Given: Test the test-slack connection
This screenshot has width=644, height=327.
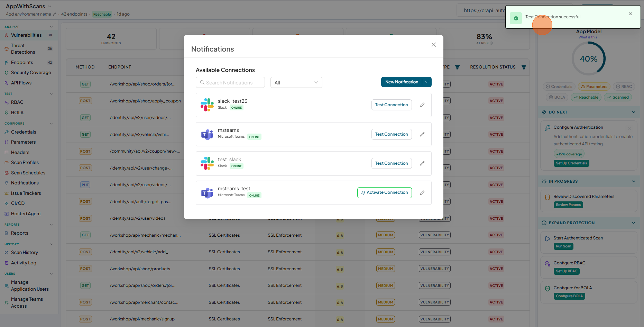Looking at the screenshot, I should pos(392,163).
